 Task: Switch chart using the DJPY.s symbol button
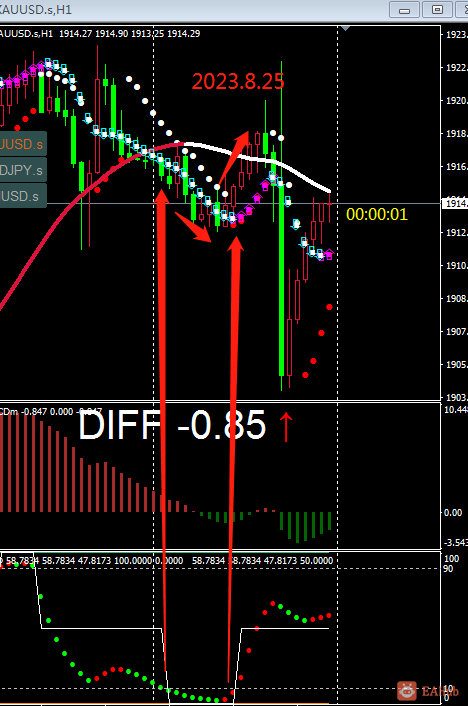coord(23,170)
